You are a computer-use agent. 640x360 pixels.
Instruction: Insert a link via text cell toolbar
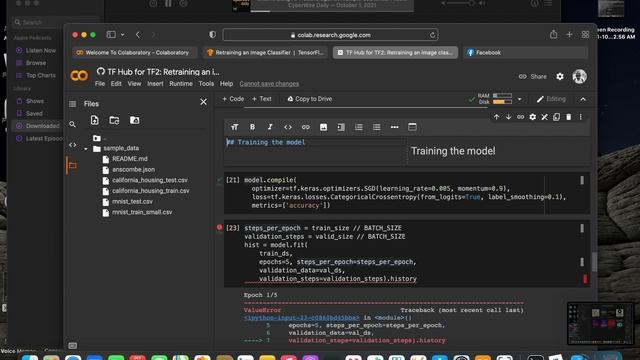305,127
